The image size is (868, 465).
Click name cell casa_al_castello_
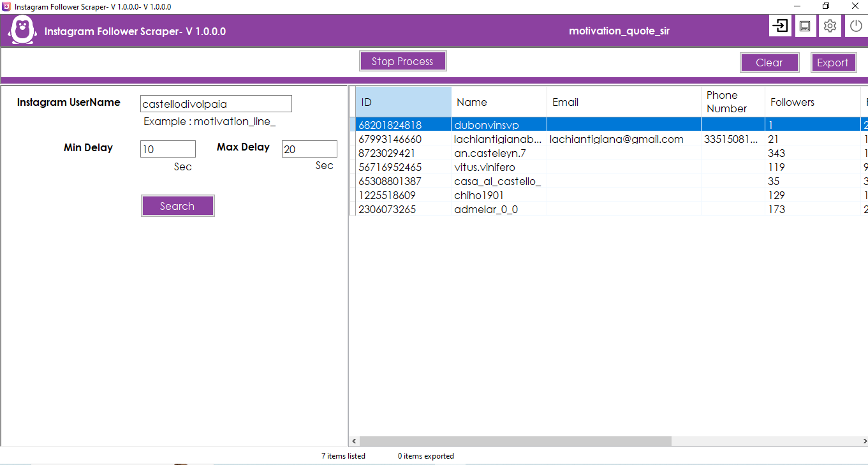(x=497, y=181)
